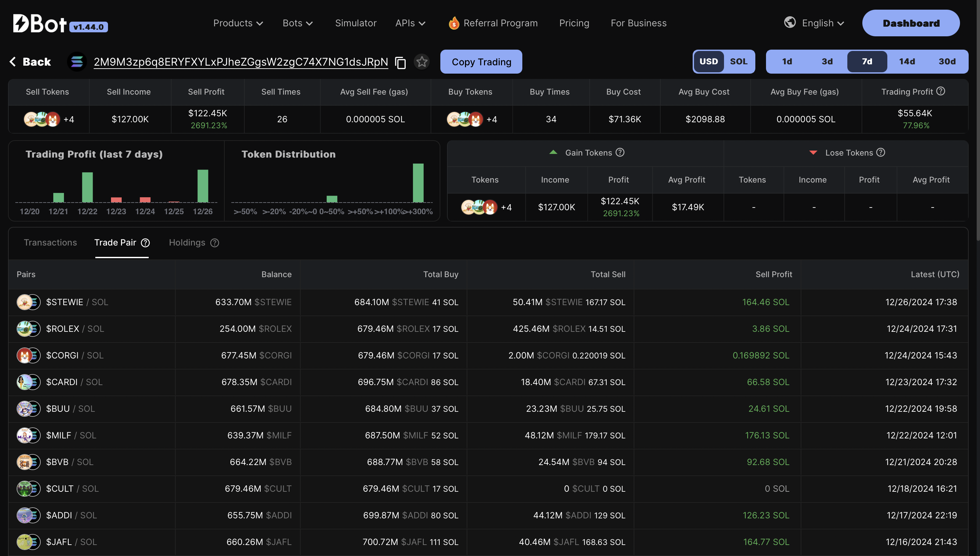Select 30d time range
This screenshot has height=556, width=980.
coord(947,62)
